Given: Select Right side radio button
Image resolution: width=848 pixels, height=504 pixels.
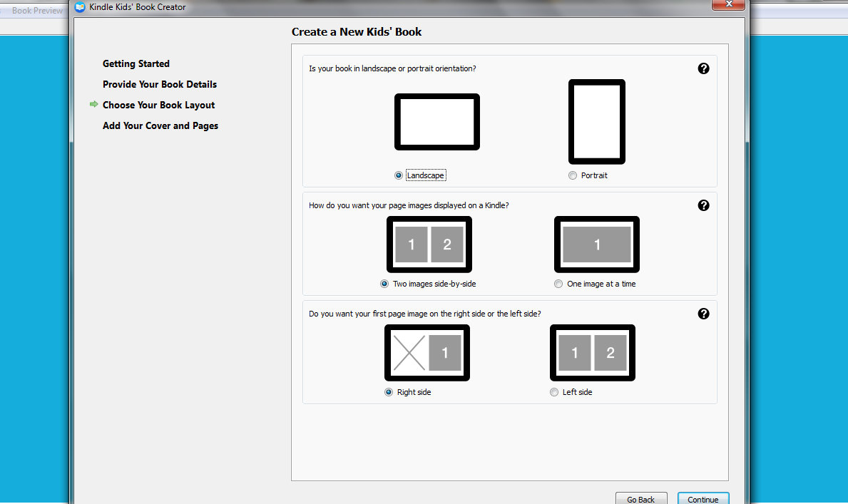Looking at the screenshot, I should pyautogui.click(x=389, y=392).
